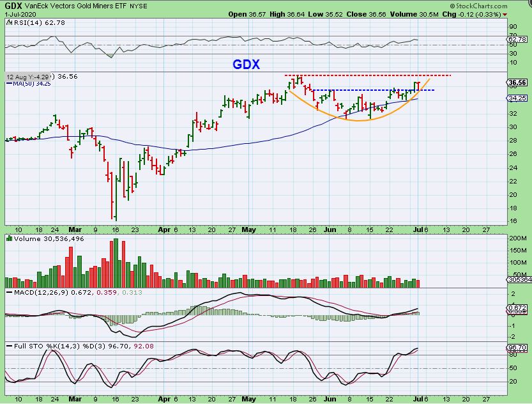Click the 62.78 RSI value tag
532x404 pixels.
pyautogui.click(x=517, y=40)
